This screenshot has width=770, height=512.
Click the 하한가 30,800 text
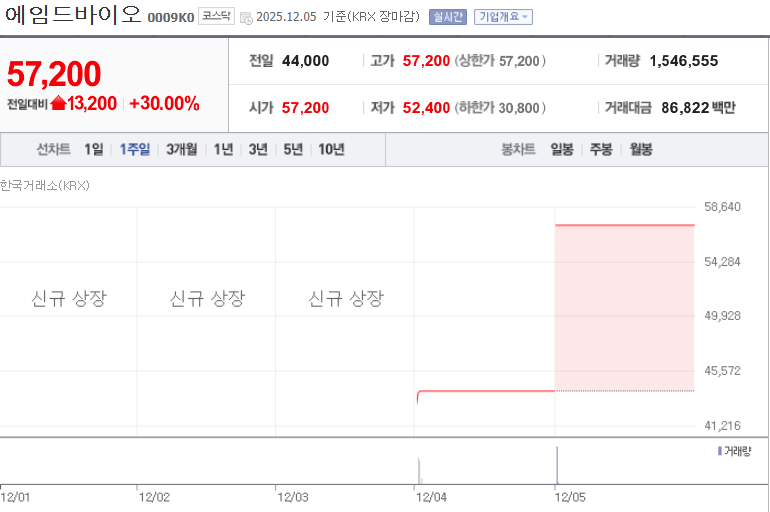(x=500, y=108)
